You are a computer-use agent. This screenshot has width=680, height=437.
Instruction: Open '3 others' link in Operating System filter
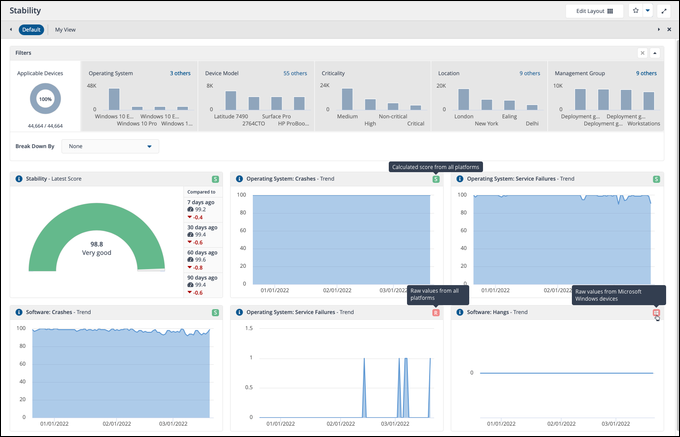[x=180, y=73]
